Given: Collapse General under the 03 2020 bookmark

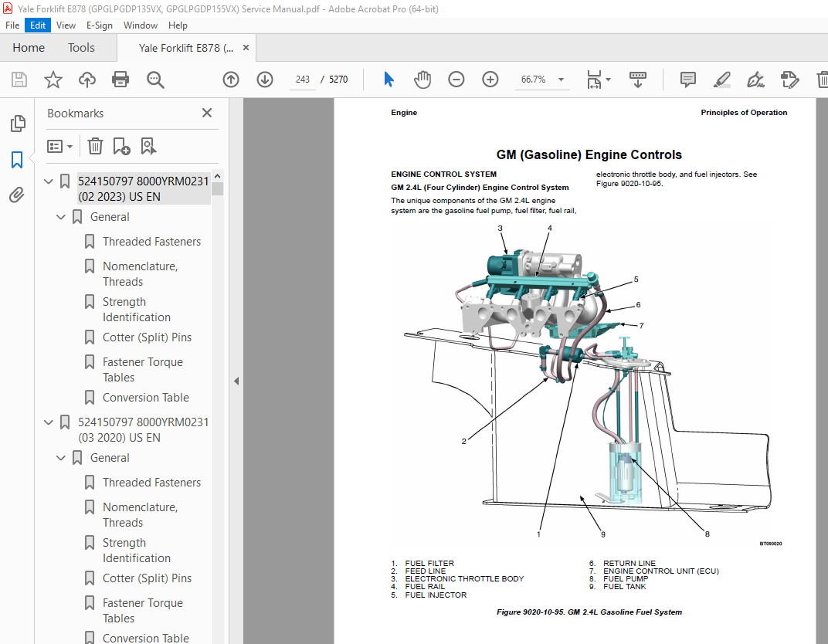Looking at the screenshot, I should click(x=61, y=458).
